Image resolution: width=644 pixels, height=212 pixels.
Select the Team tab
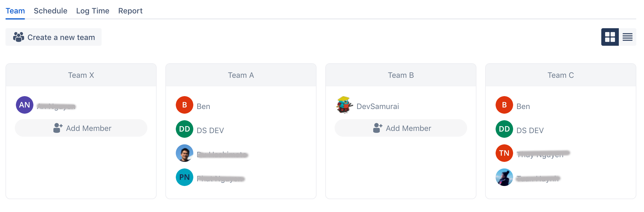(x=15, y=11)
